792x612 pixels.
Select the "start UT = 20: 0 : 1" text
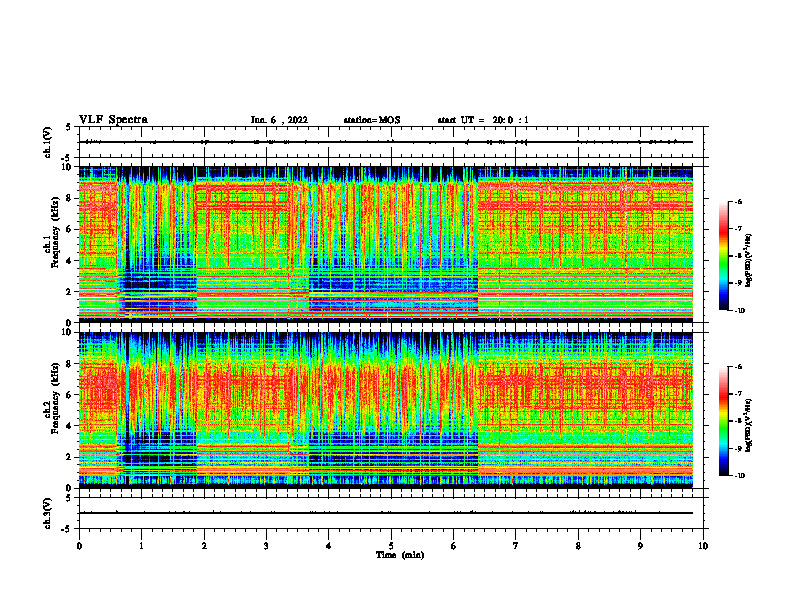[x=483, y=120]
